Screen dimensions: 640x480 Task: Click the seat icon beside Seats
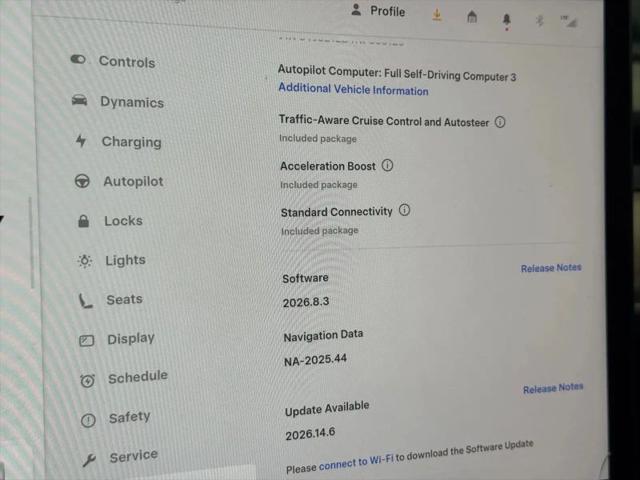pos(86,301)
